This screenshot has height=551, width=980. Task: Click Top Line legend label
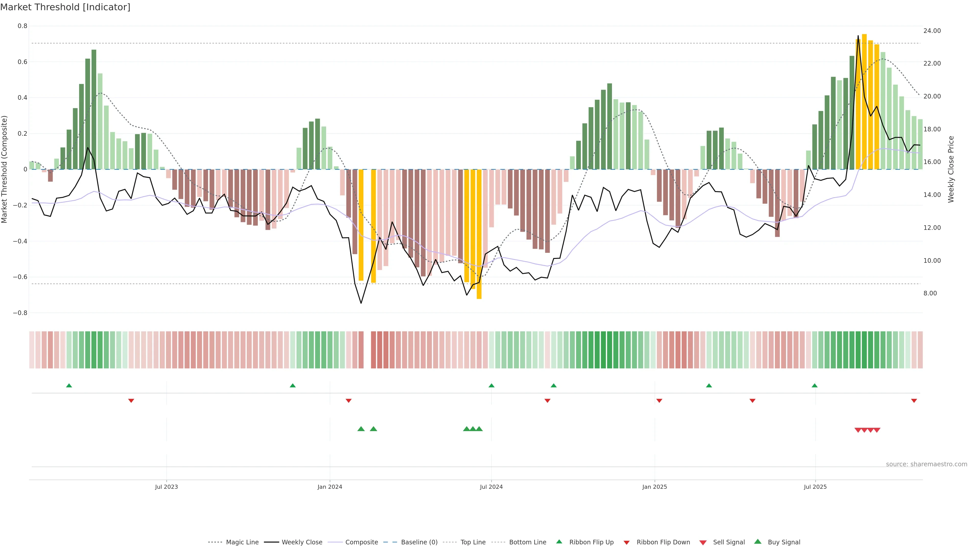click(473, 542)
